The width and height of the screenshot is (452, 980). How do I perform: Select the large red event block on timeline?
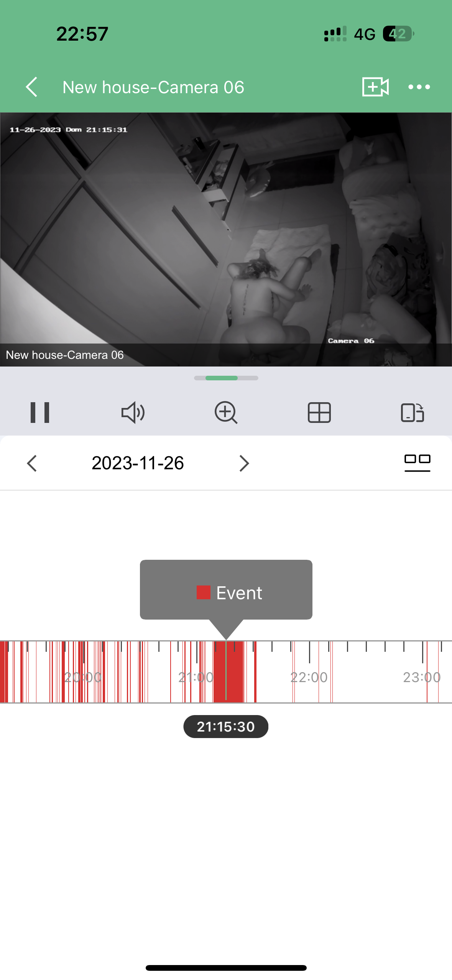[x=235, y=672]
